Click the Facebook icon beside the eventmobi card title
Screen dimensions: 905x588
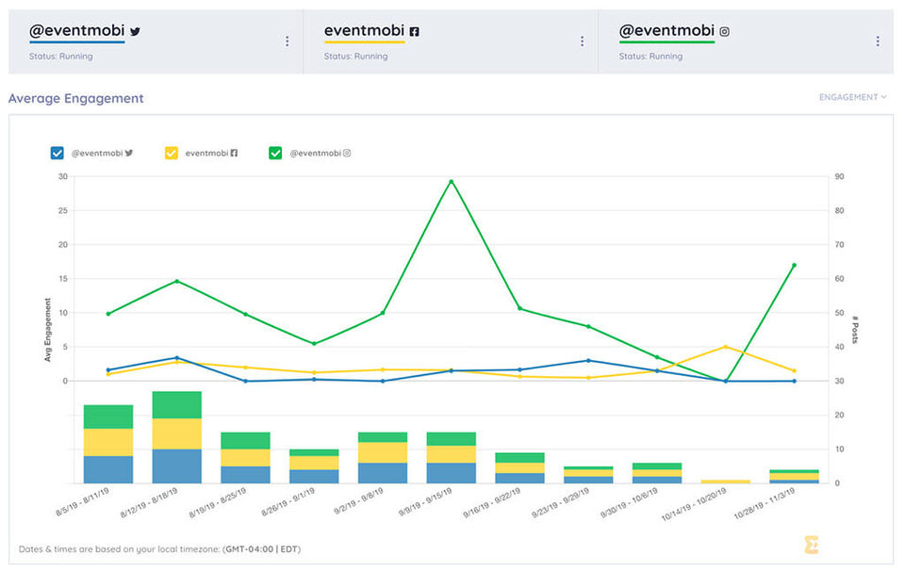click(x=415, y=32)
